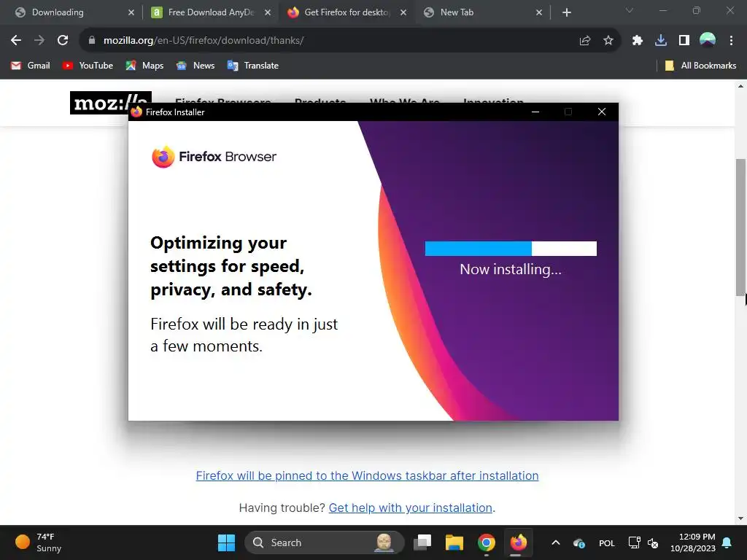This screenshot has height=560, width=747.
Task: Show Chrome downloads tray icon
Action: coord(660,41)
